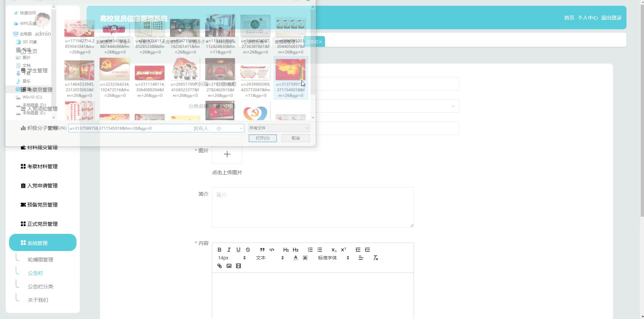Close the 公告栏 tab

click(320, 42)
